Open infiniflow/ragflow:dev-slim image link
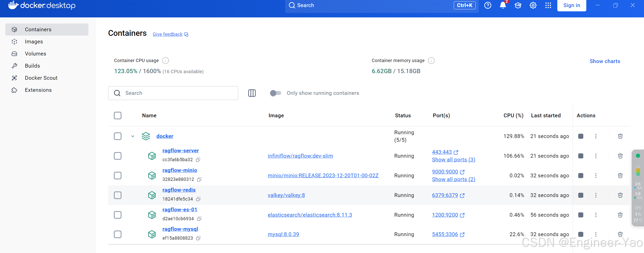The width and height of the screenshot is (644, 253). (300, 156)
